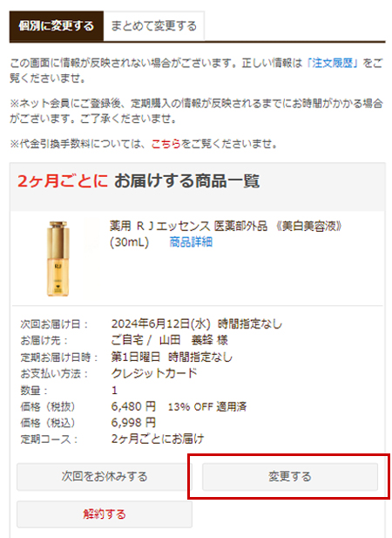Screen dimensions: 392x538
Task: Select the 6,480 円 tax-excluded price
Action: [x=133, y=406]
